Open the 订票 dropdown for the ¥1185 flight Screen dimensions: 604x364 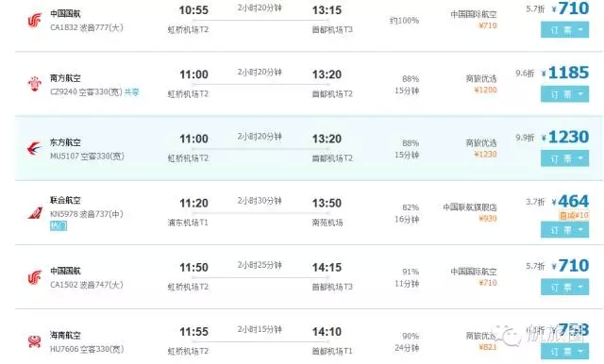click(564, 94)
